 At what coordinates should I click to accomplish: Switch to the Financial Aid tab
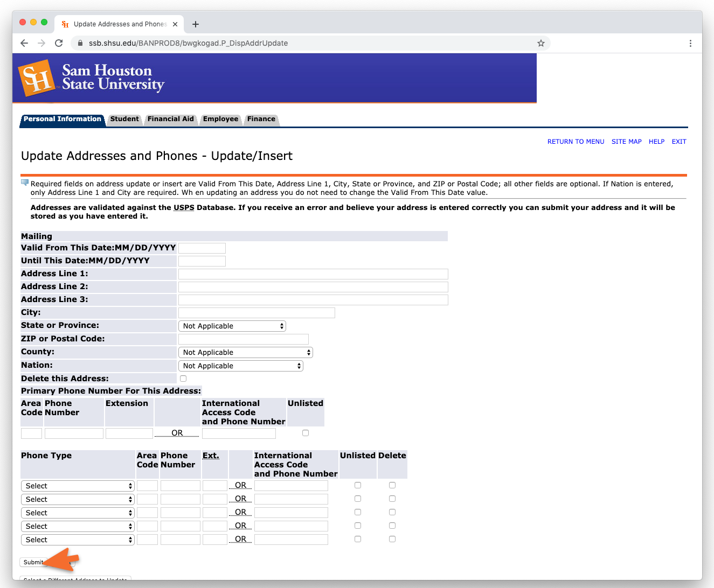170,119
